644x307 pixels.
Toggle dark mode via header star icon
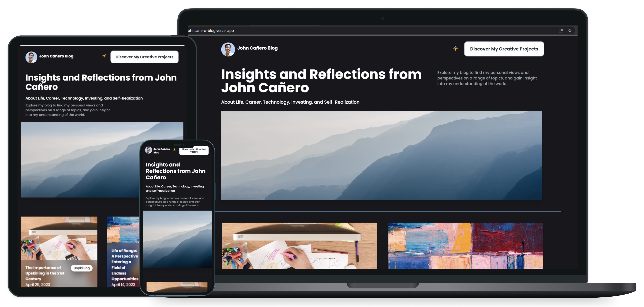[x=455, y=48]
